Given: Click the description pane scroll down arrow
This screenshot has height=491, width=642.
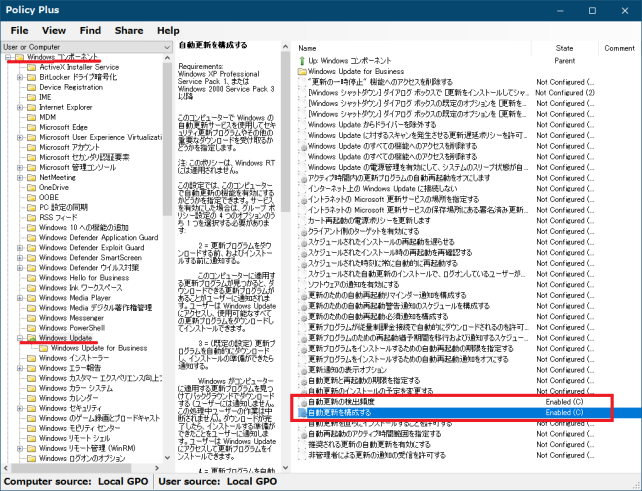Looking at the screenshot, I should pos(285,468).
